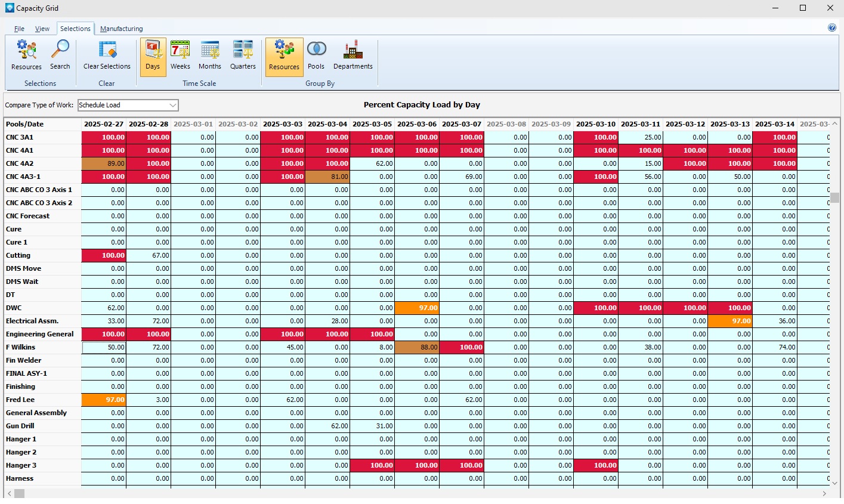
Task: Select the CNC Forecast row label
Action: (x=43, y=216)
